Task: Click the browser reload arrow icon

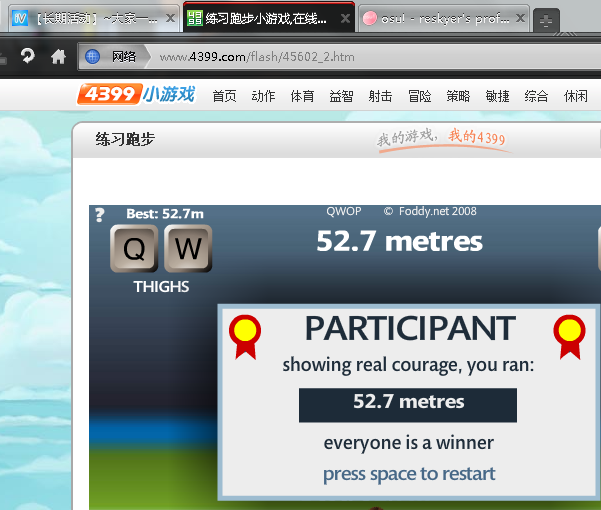Action: click(x=28, y=56)
